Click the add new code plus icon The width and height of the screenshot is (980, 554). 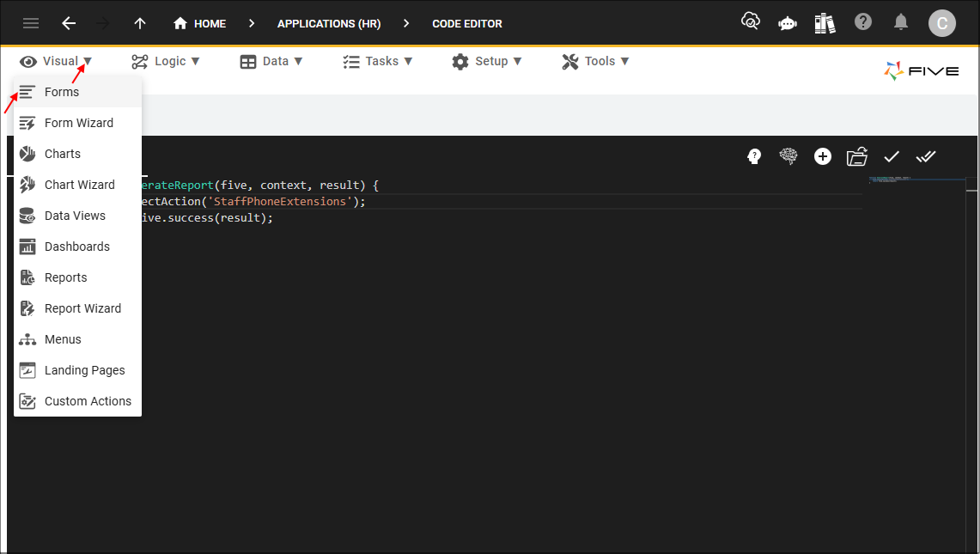823,156
